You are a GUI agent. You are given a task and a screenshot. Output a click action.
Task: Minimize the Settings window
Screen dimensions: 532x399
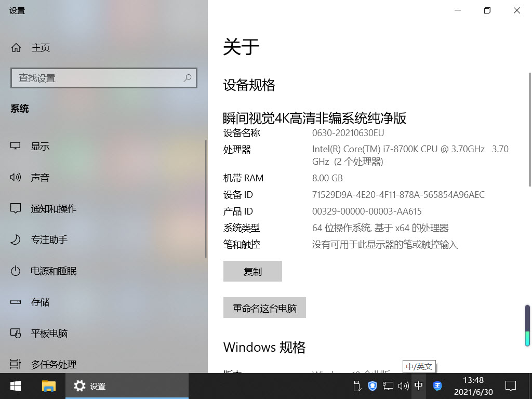[458, 10]
